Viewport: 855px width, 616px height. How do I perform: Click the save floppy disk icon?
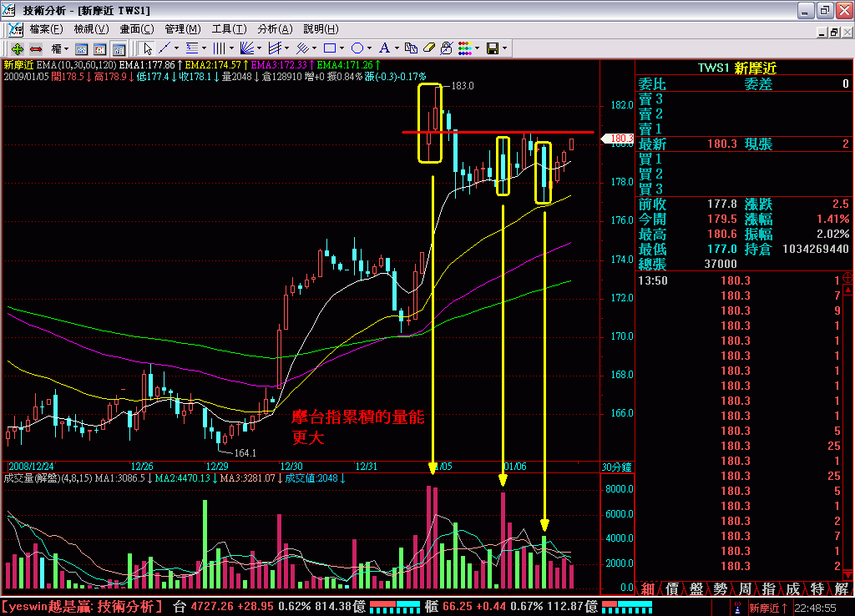pyautogui.click(x=493, y=48)
